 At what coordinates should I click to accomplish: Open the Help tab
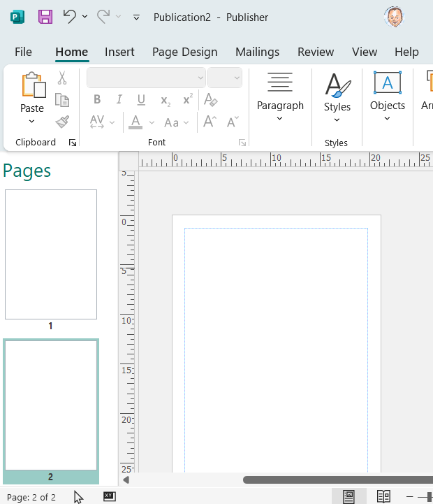406,52
